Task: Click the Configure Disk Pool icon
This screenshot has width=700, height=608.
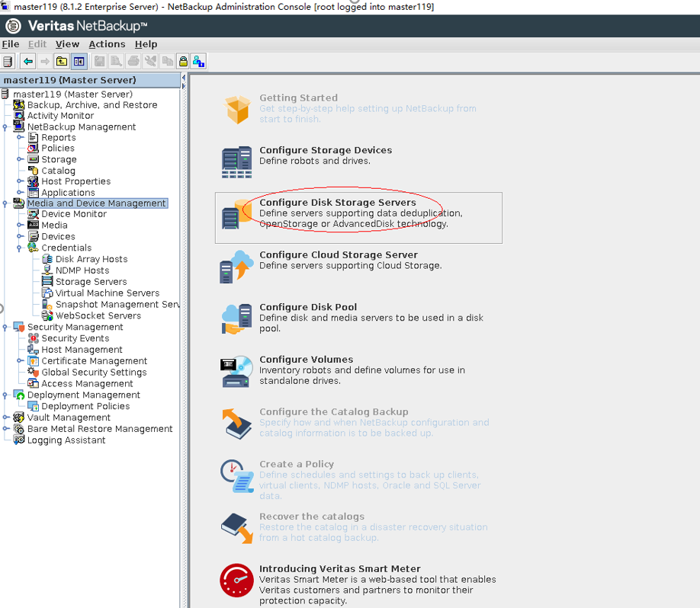Action: pos(236,318)
